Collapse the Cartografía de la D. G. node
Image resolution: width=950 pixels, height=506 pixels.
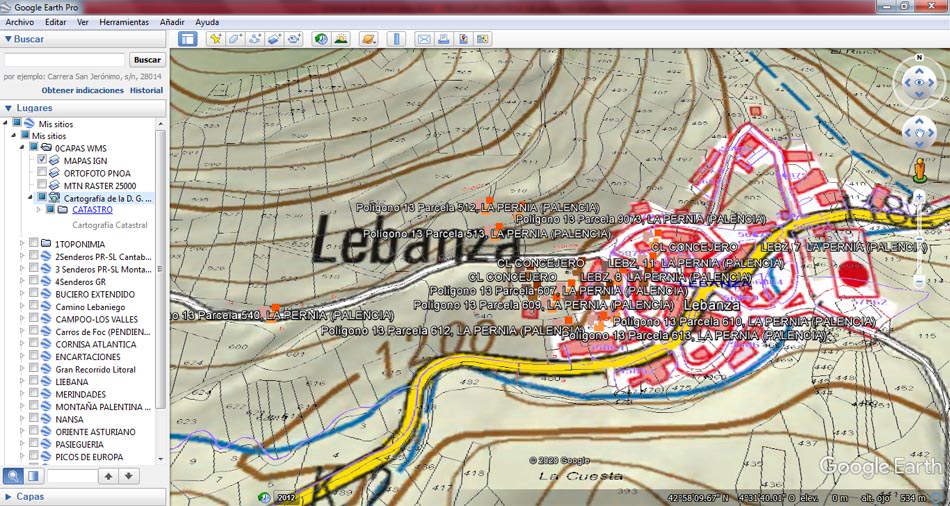point(30,198)
